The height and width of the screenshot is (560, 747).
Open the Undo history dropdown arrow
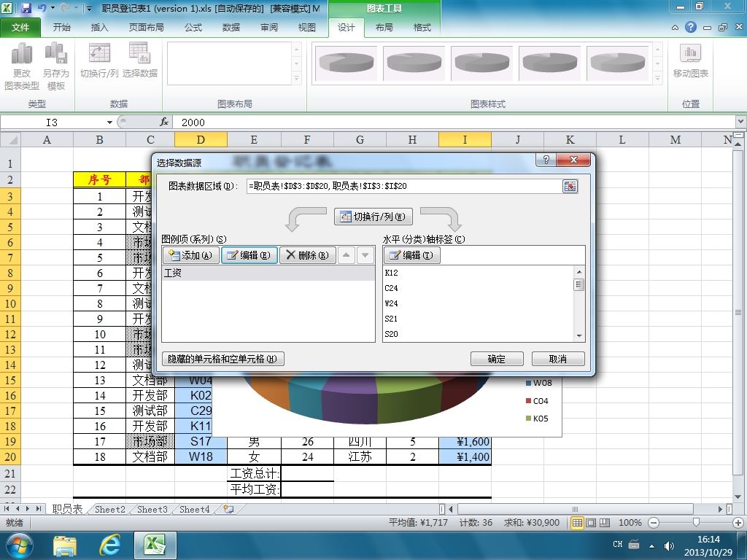pyautogui.click(x=53, y=8)
